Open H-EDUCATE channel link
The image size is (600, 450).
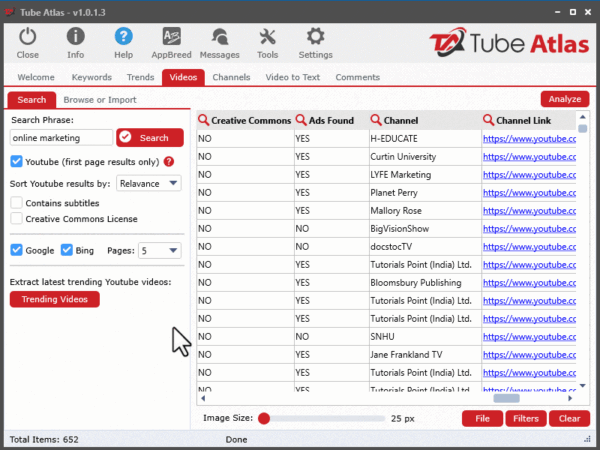tap(529, 139)
